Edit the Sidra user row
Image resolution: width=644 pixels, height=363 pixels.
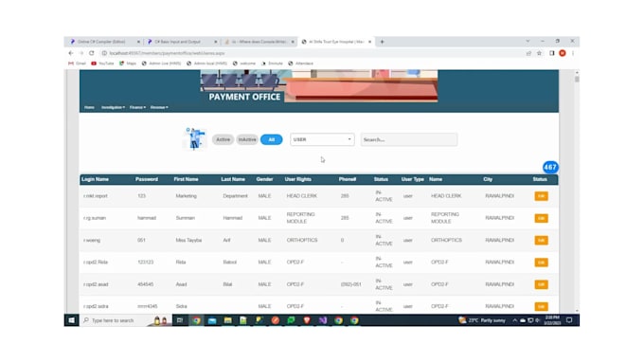tap(541, 306)
